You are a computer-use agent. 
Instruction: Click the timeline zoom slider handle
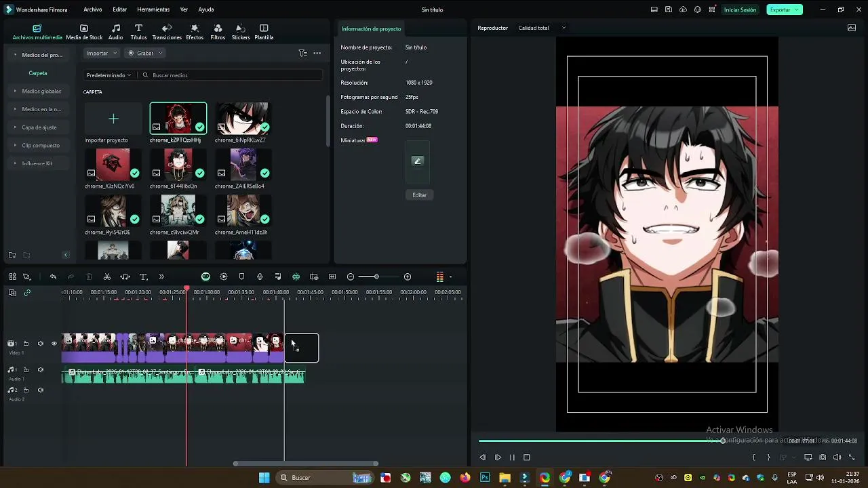pyautogui.click(x=376, y=277)
